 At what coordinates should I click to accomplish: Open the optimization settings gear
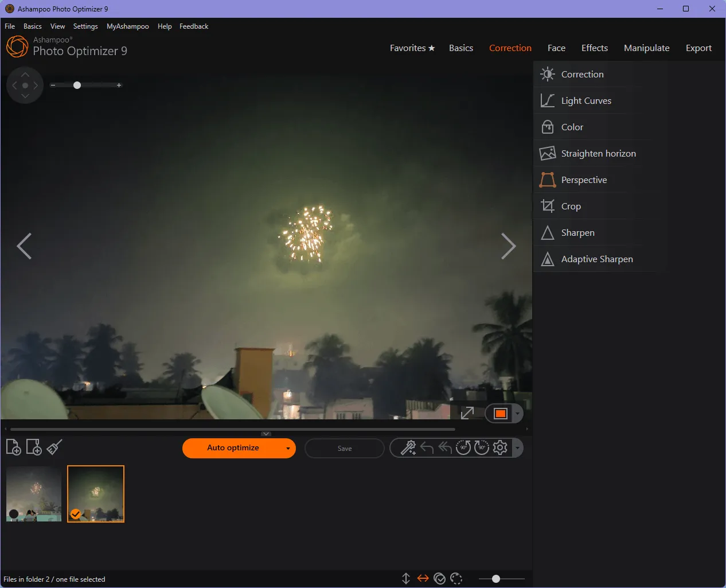pos(500,447)
